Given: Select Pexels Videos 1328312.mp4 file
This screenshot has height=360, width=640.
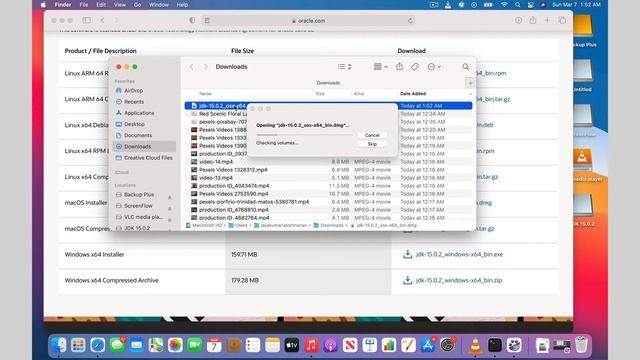Looking at the screenshot, I should [x=329, y=170].
